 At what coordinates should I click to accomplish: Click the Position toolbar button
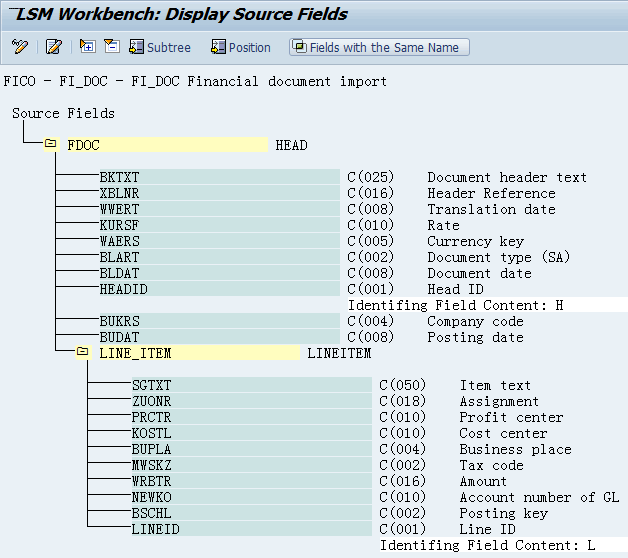coord(241,47)
